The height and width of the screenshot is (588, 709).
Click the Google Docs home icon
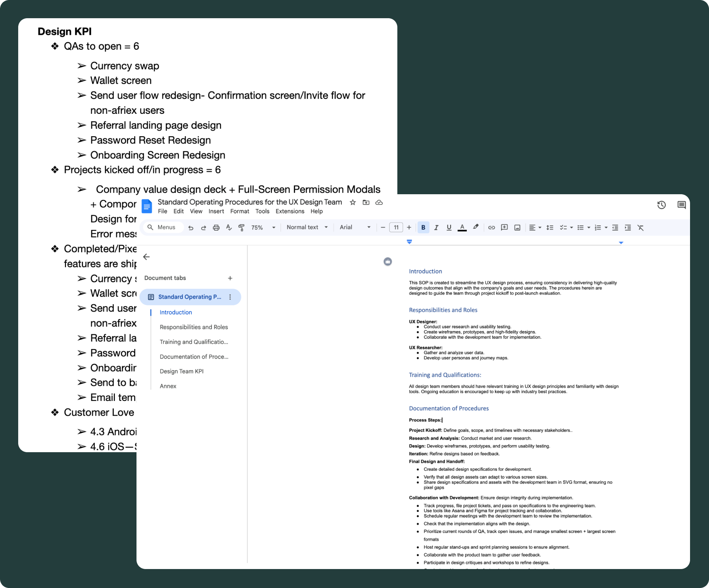(x=147, y=206)
